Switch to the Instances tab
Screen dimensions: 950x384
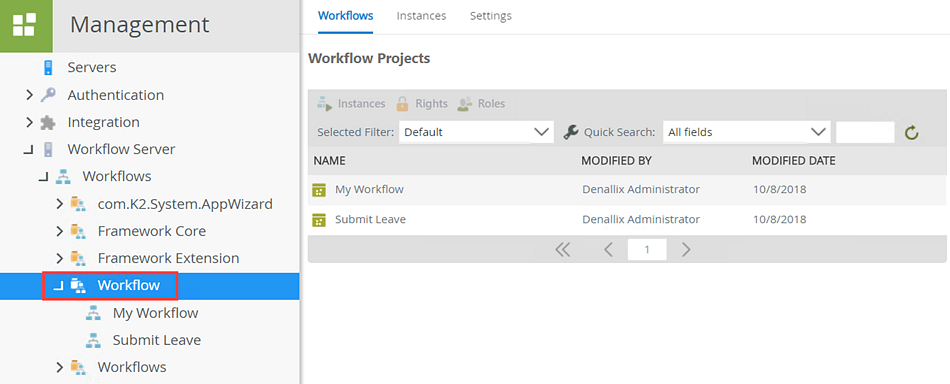[421, 16]
